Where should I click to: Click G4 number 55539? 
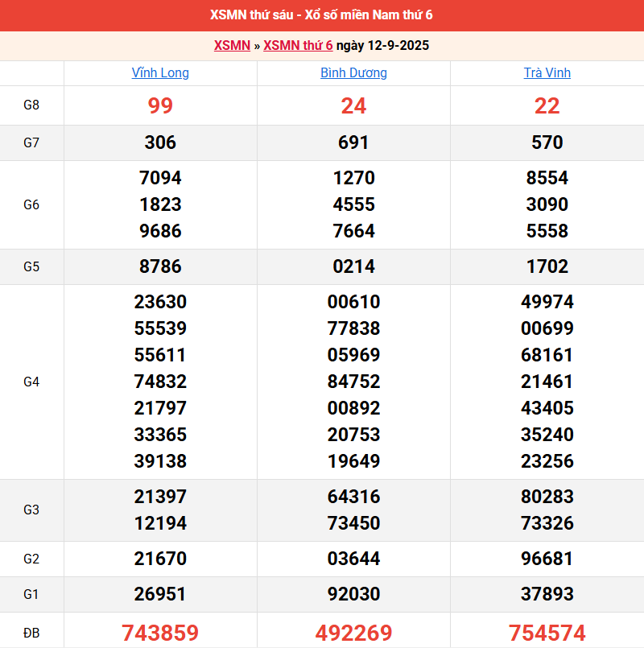(x=160, y=328)
